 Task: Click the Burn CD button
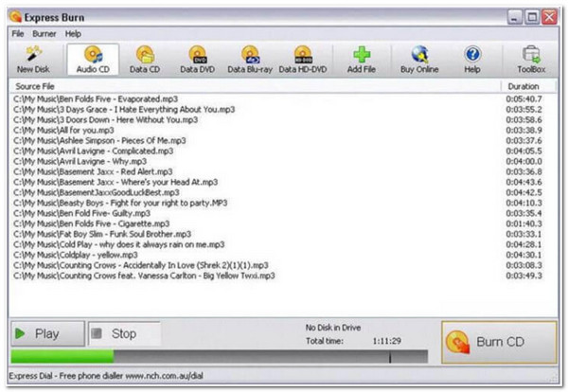coord(499,342)
